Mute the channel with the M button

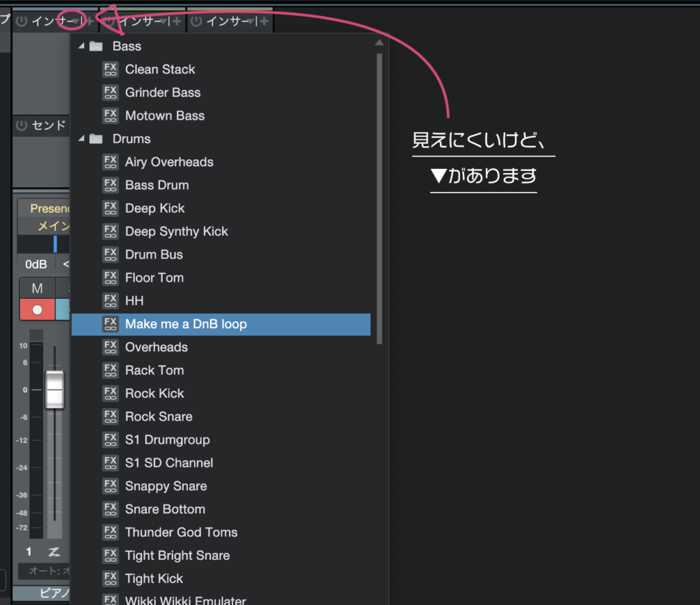tap(37, 288)
